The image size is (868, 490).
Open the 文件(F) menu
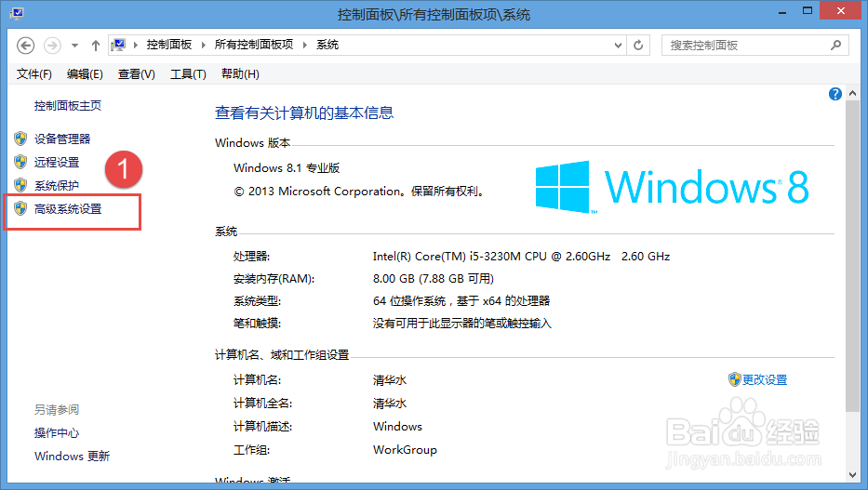33,74
